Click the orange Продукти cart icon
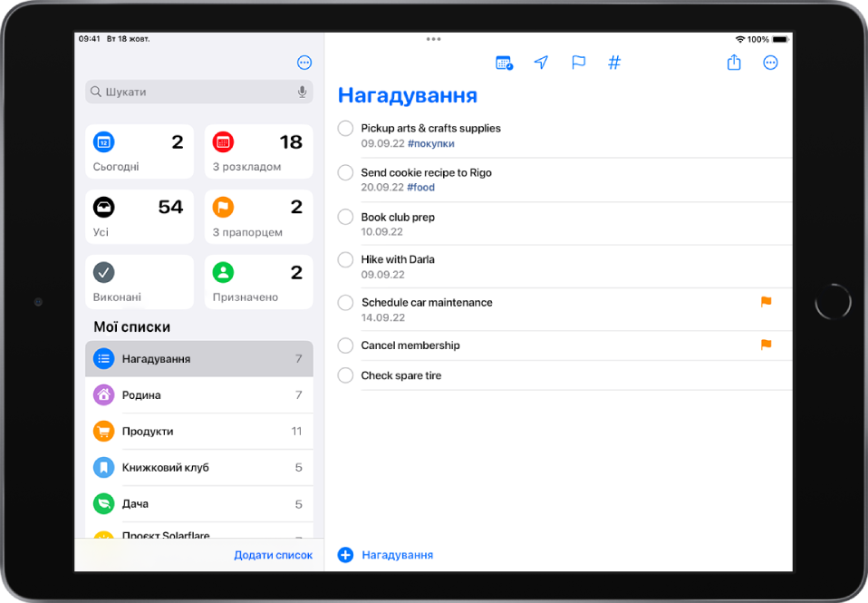 tap(103, 432)
